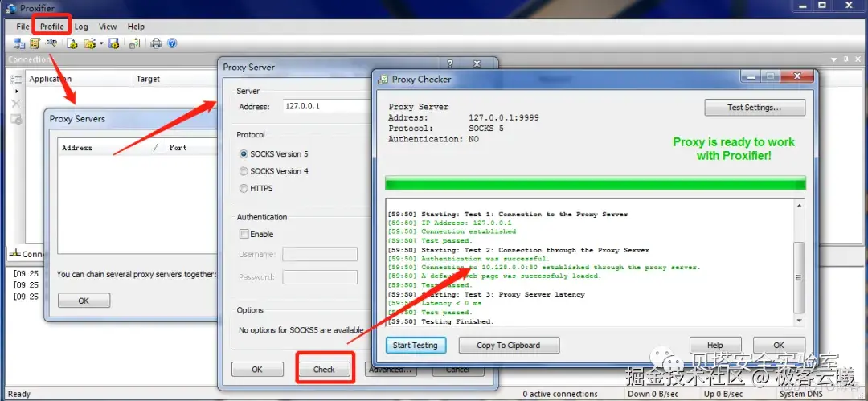
Task: Click Open Profile folder toolbar icon
Action: tap(90, 43)
